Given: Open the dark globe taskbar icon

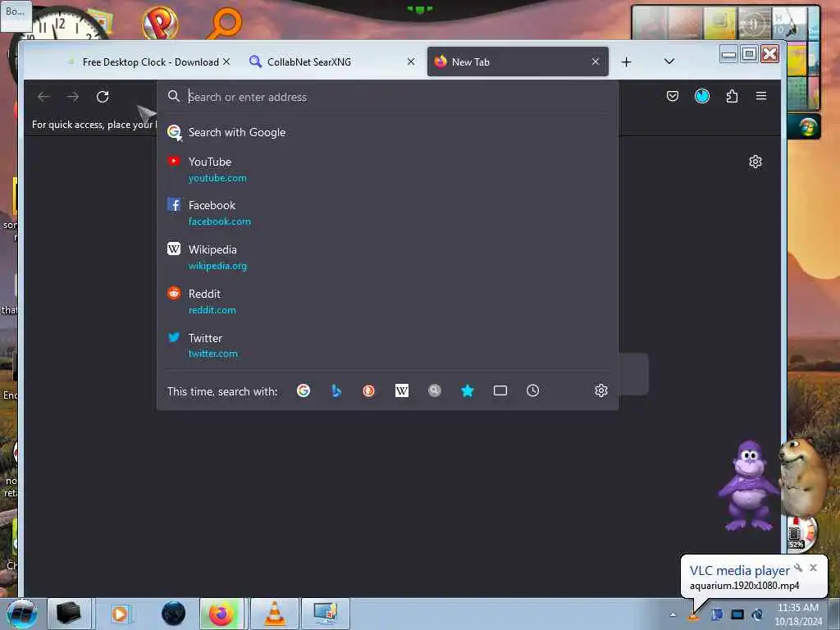Looking at the screenshot, I should tap(173, 614).
